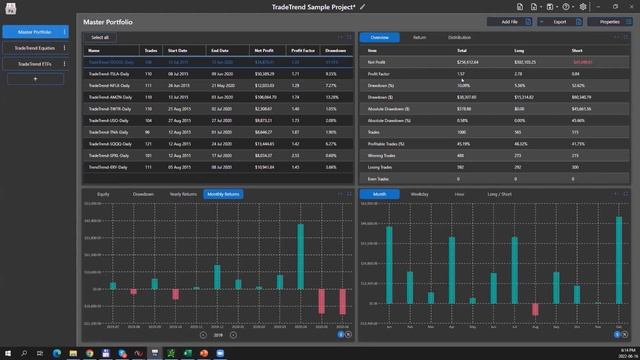Open File Explorer from taskbar
640x360 pixels.
tap(73, 353)
